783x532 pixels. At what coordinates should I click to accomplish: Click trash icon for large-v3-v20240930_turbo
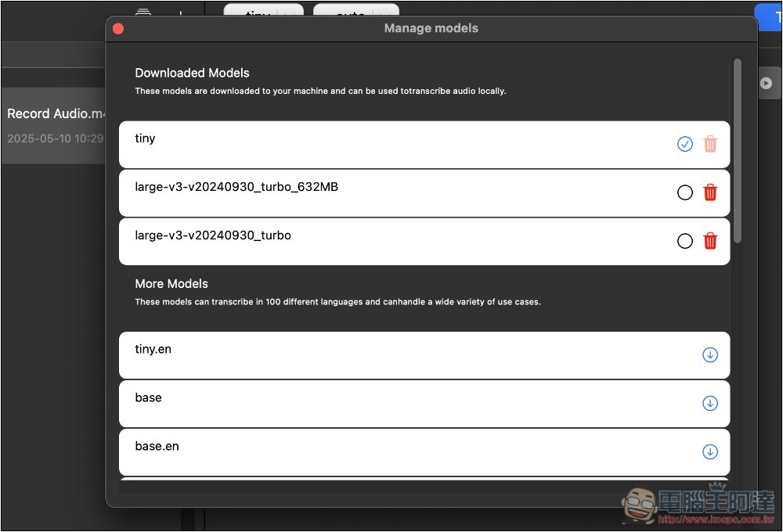click(x=710, y=241)
